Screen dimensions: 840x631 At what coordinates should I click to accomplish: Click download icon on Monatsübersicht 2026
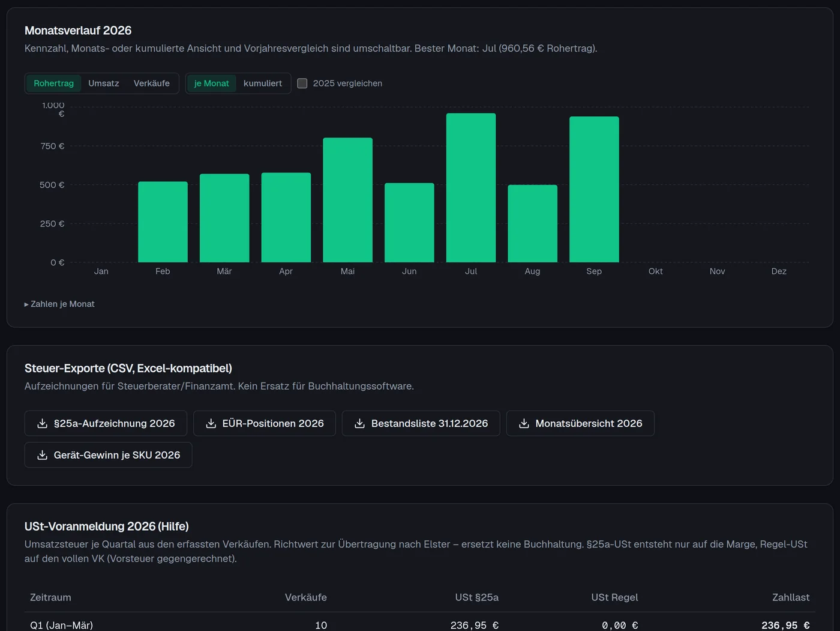[x=524, y=423]
